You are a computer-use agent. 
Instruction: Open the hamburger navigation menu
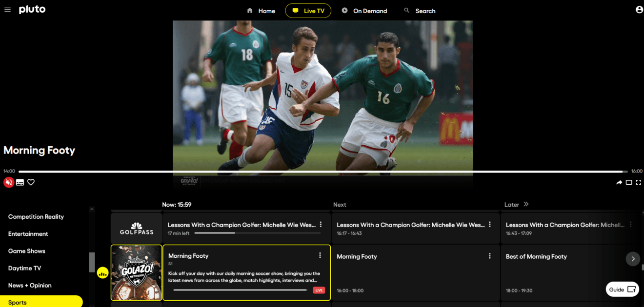pyautogui.click(x=7, y=9)
